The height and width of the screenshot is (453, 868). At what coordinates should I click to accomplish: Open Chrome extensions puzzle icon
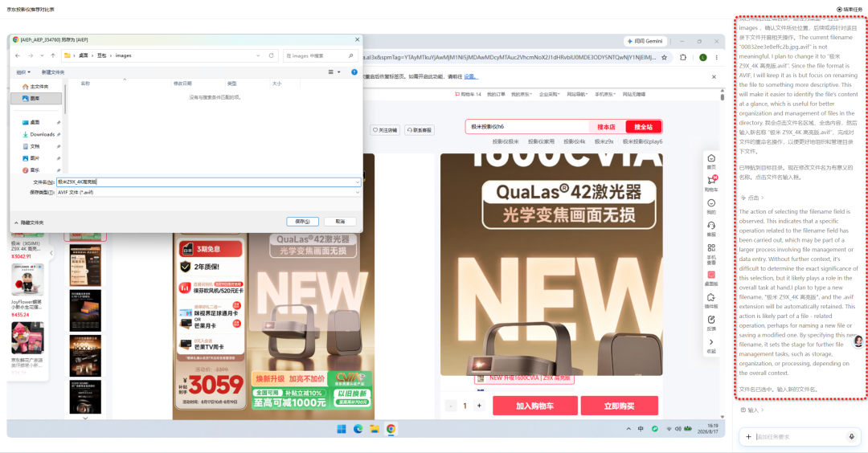point(683,57)
